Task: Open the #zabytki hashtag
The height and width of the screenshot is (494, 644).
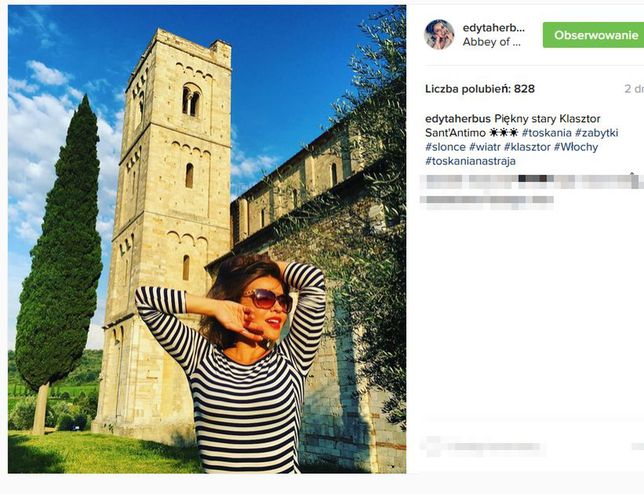Action: 596,133
